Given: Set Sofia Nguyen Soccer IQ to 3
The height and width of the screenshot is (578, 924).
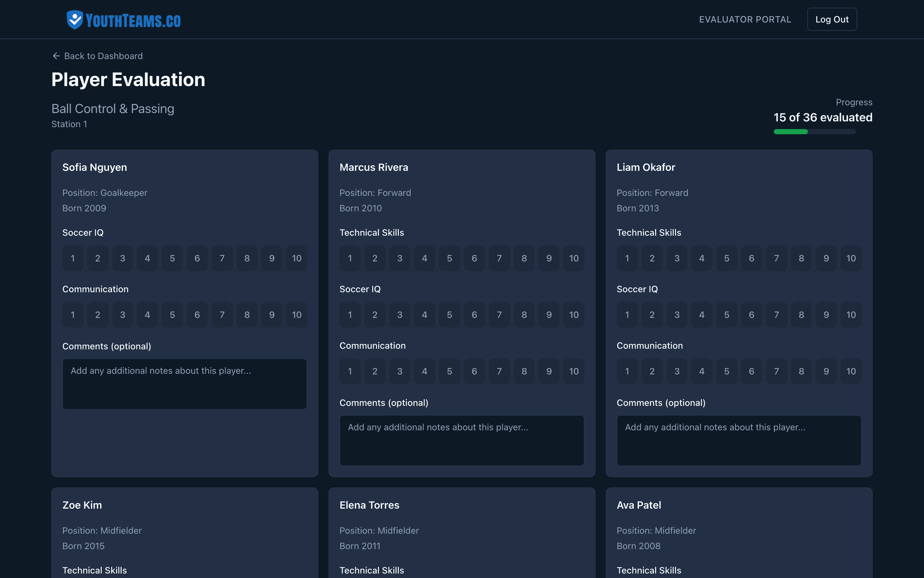Looking at the screenshot, I should tap(123, 258).
